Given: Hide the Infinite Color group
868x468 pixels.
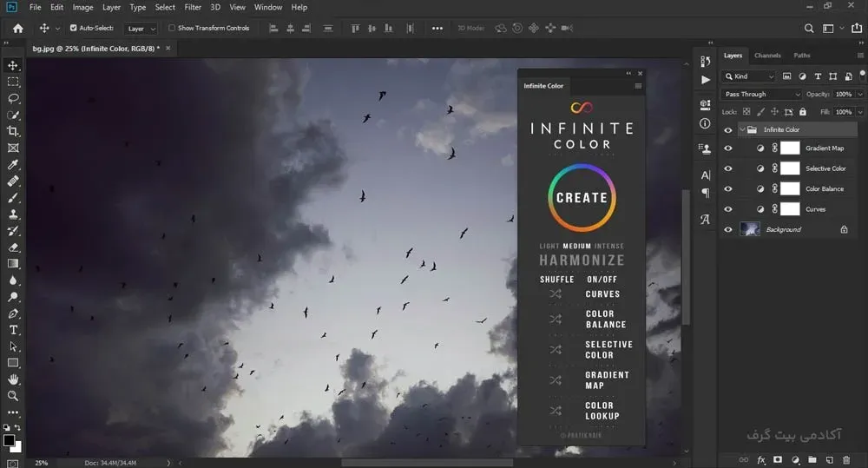Looking at the screenshot, I should pos(728,130).
